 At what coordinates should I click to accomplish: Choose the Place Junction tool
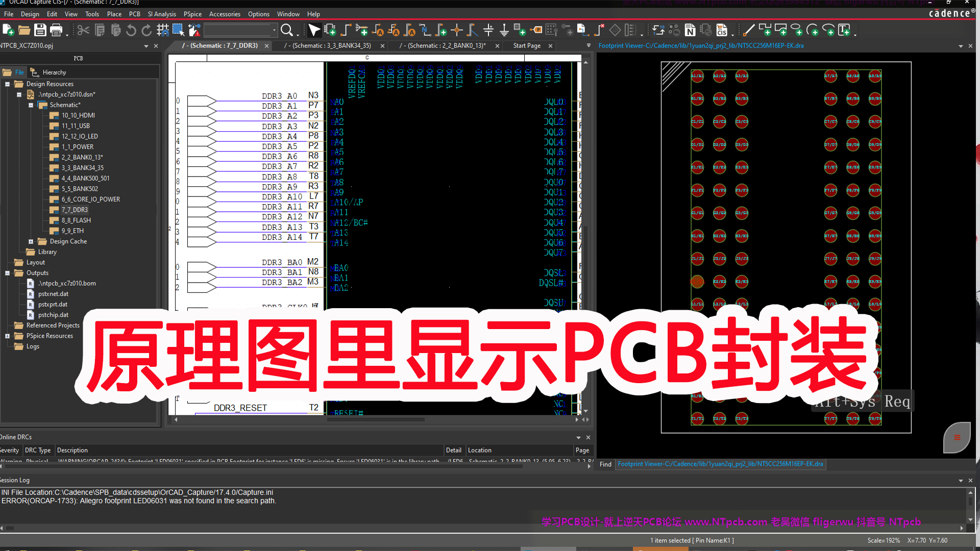click(457, 31)
